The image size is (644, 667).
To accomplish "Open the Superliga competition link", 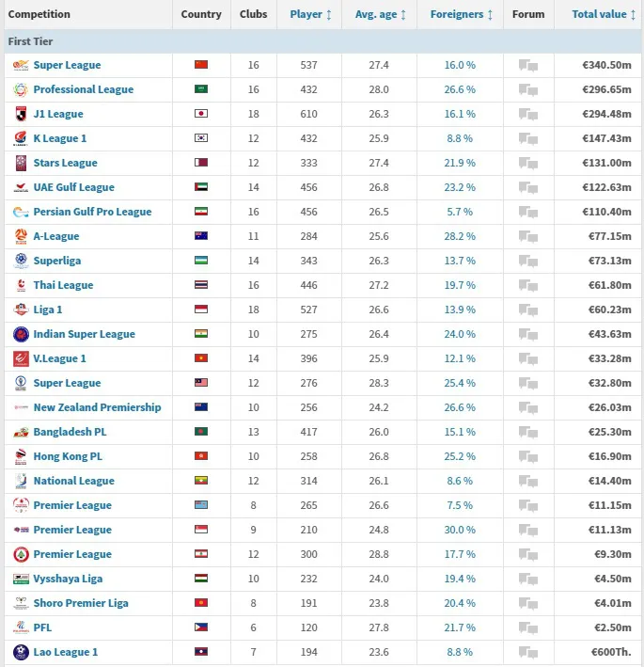I will click(x=57, y=261).
